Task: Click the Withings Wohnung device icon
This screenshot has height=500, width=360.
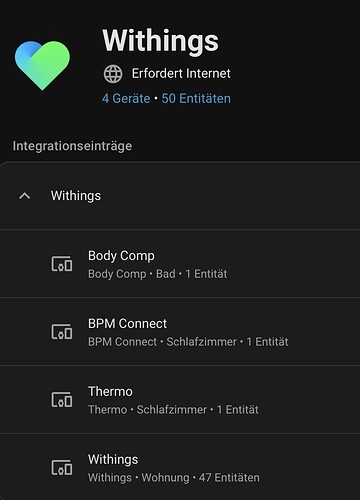Action: pyautogui.click(x=62, y=468)
